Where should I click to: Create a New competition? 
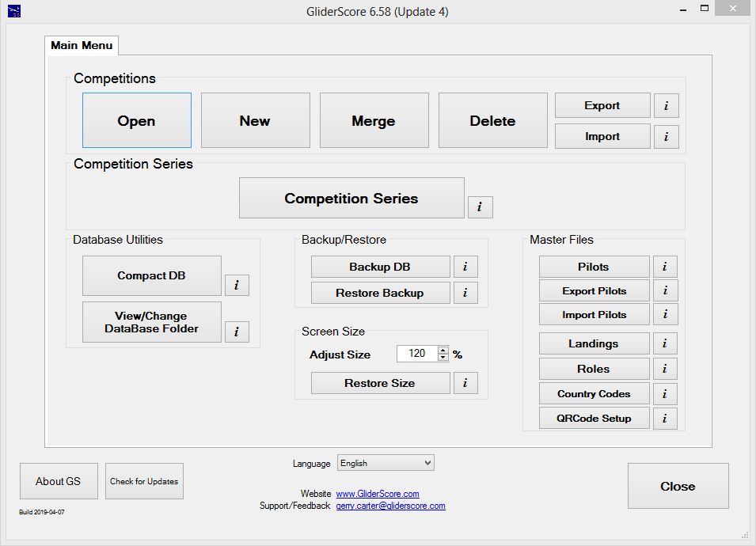point(256,120)
